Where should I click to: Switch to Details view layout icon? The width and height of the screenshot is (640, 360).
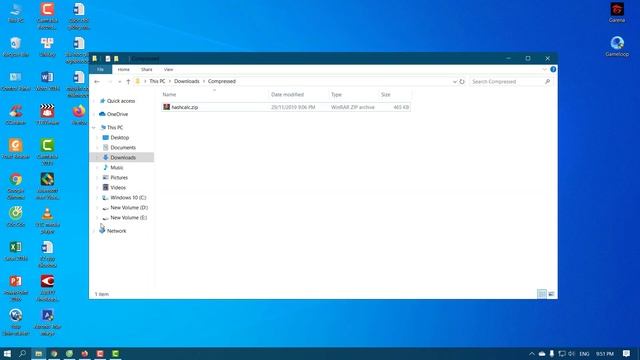point(542,294)
